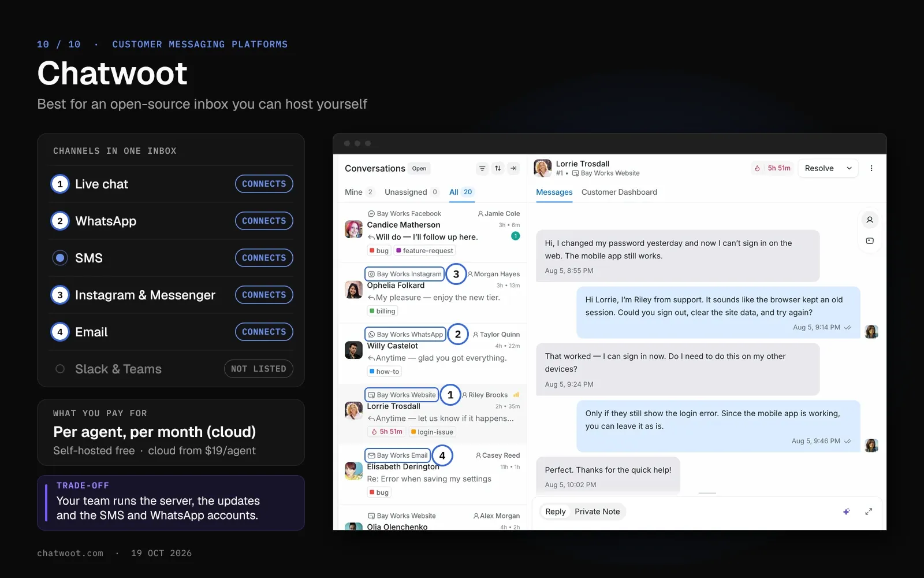Click Ophelia Folkard's avatar
The width and height of the screenshot is (924, 578).
[353, 290]
